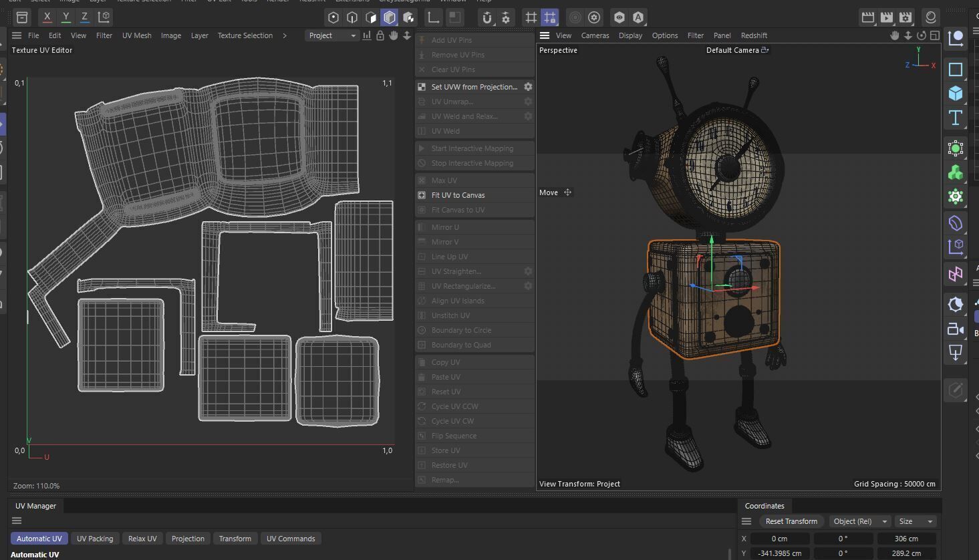The height and width of the screenshot is (560, 979).
Task: Select Edges mode icon
Action: [x=352, y=17]
